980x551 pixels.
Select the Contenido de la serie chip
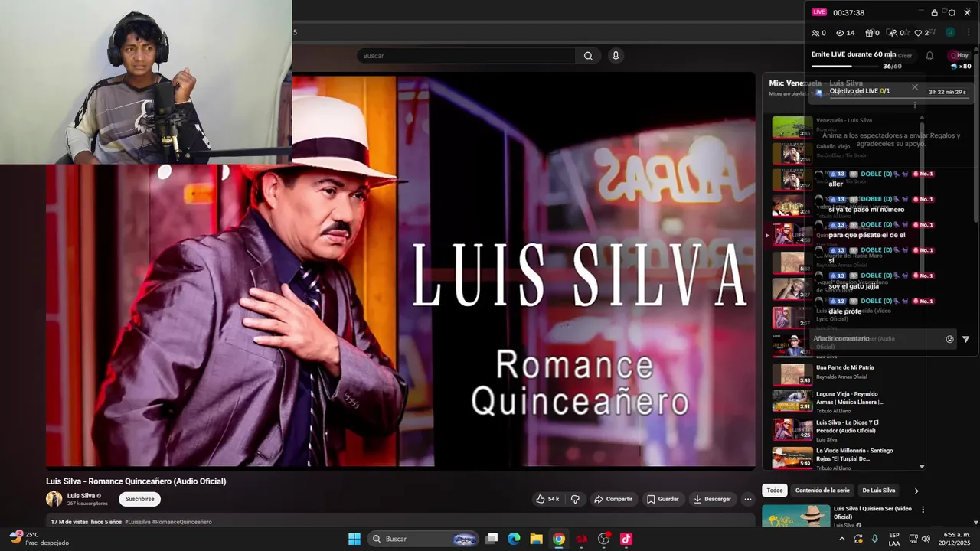tap(822, 491)
